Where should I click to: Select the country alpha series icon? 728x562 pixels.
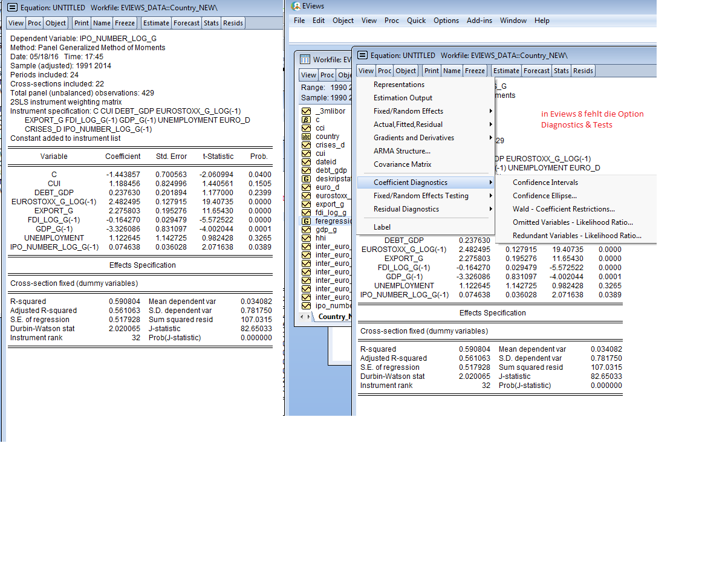(305, 137)
